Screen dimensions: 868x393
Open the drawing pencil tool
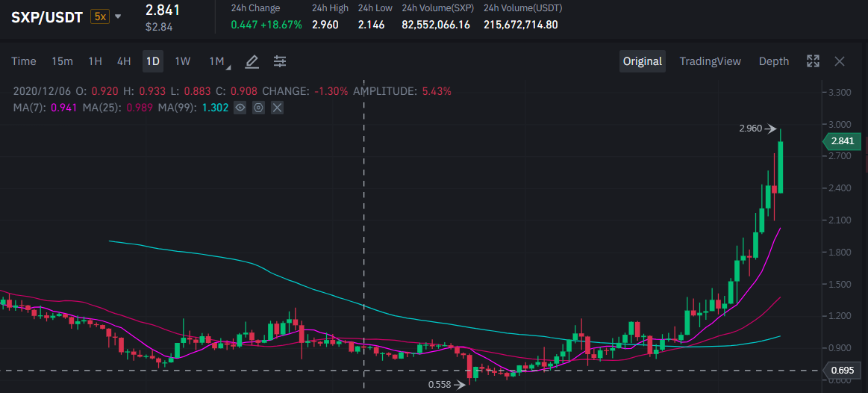click(x=252, y=61)
